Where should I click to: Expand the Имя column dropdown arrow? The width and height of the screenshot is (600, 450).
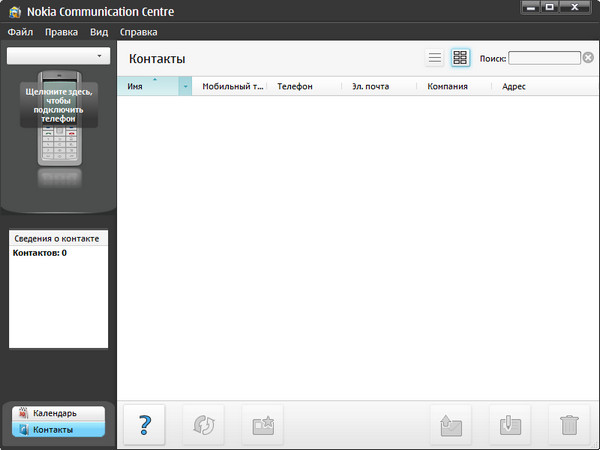pyautogui.click(x=185, y=87)
